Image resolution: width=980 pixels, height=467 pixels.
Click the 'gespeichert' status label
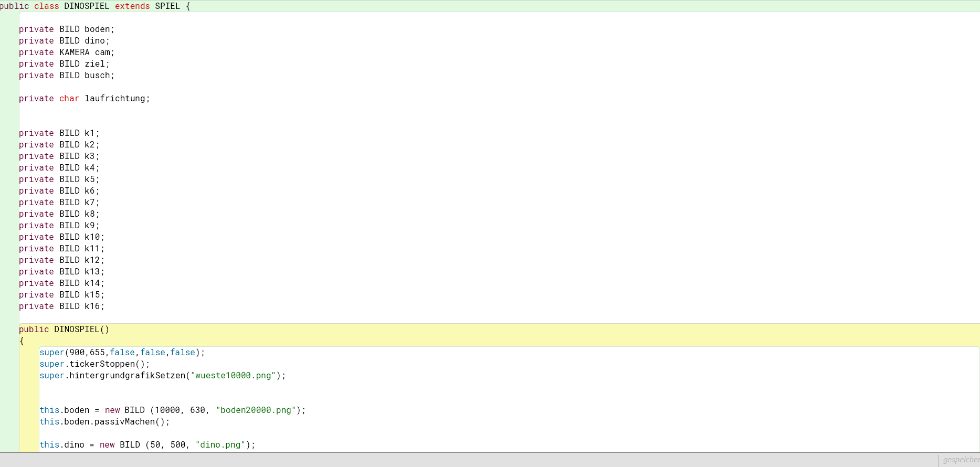coord(961,460)
